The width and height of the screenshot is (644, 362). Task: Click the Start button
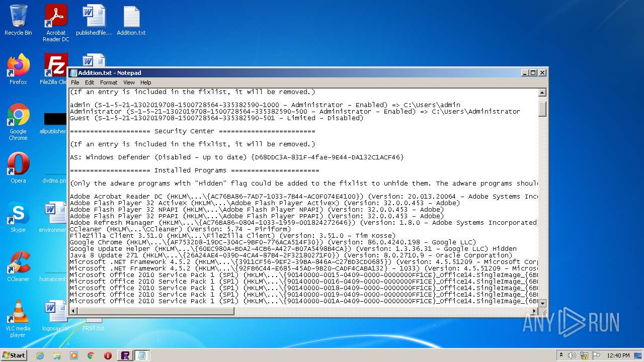click(14, 355)
